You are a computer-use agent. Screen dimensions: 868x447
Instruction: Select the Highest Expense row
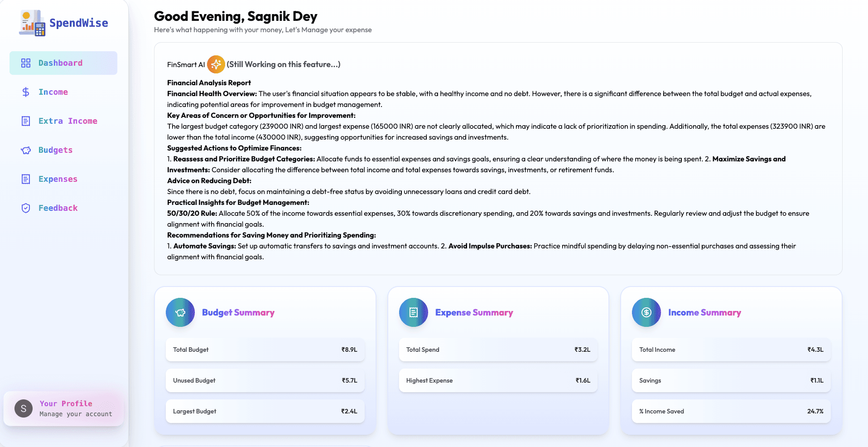[x=498, y=380]
